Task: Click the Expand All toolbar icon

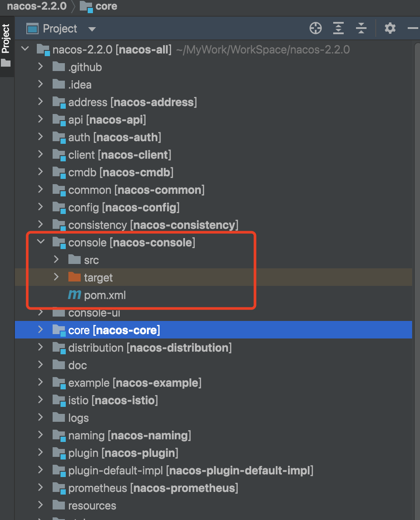Action: [338, 28]
